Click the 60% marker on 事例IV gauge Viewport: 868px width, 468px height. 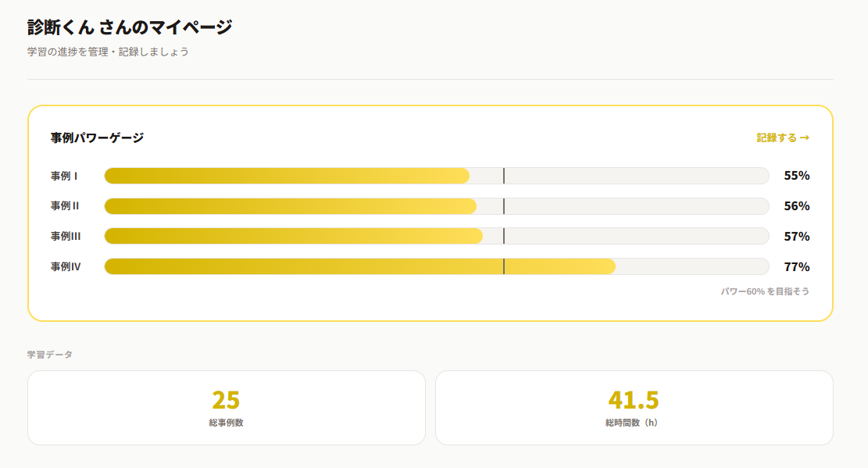tap(504, 266)
